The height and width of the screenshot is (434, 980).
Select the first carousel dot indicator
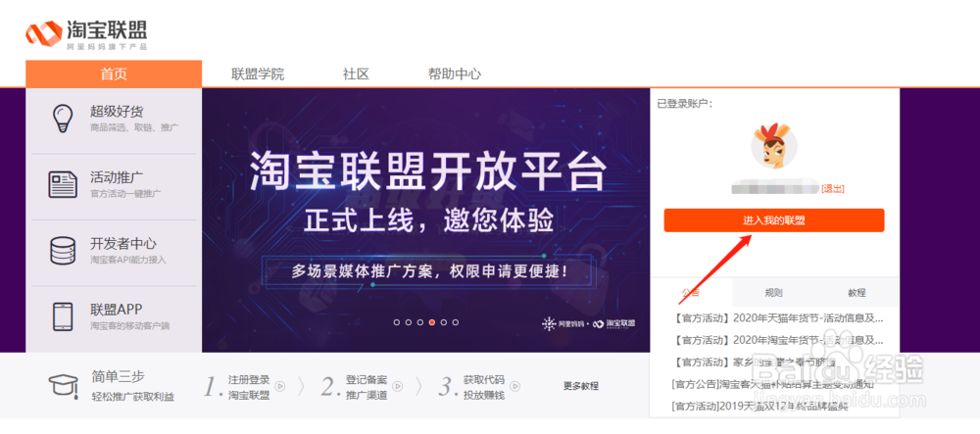(x=396, y=322)
